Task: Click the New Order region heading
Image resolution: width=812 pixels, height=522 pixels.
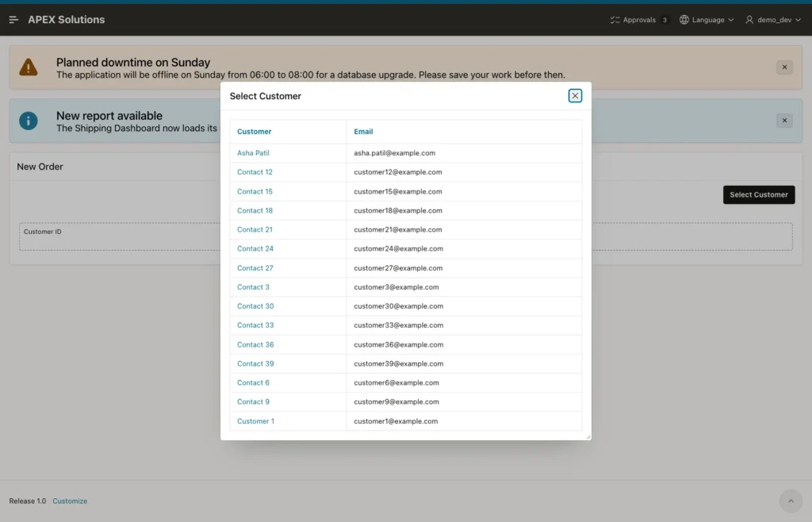Action: (40, 167)
